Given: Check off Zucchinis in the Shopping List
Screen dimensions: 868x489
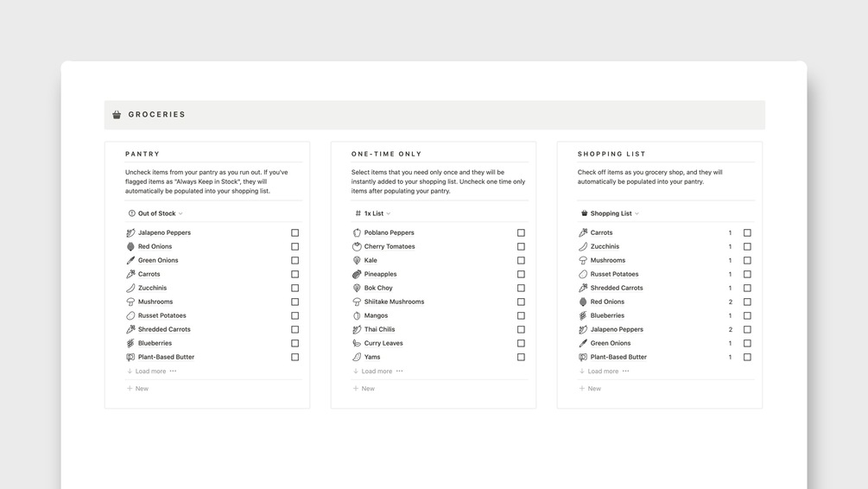Looking at the screenshot, I should (748, 247).
